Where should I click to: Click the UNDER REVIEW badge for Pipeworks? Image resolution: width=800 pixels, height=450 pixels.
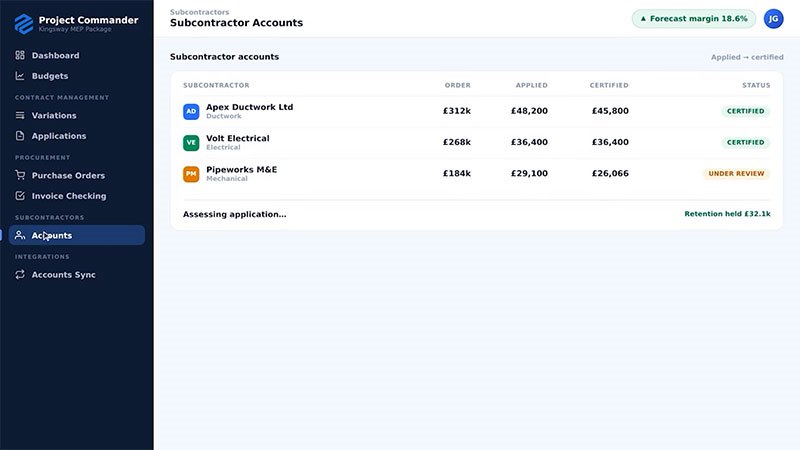click(x=736, y=173)
